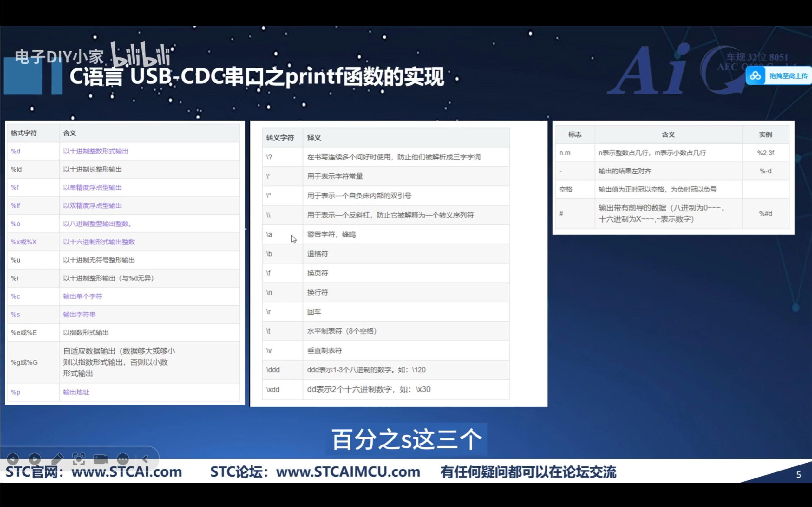
Task: Click the %e或%E format cell
Action: pyautogui.click(x=33, y=332)
